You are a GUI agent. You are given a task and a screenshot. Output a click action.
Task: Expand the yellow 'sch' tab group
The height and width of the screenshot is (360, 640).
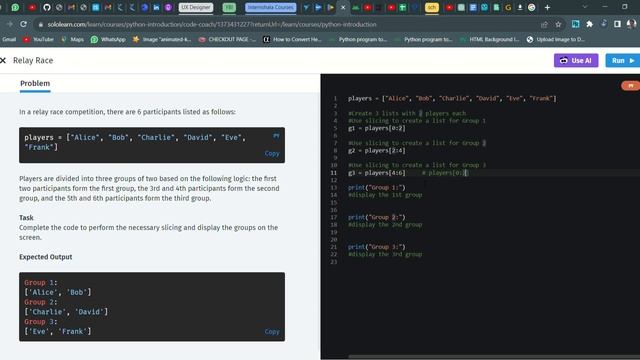coord(432,7)
